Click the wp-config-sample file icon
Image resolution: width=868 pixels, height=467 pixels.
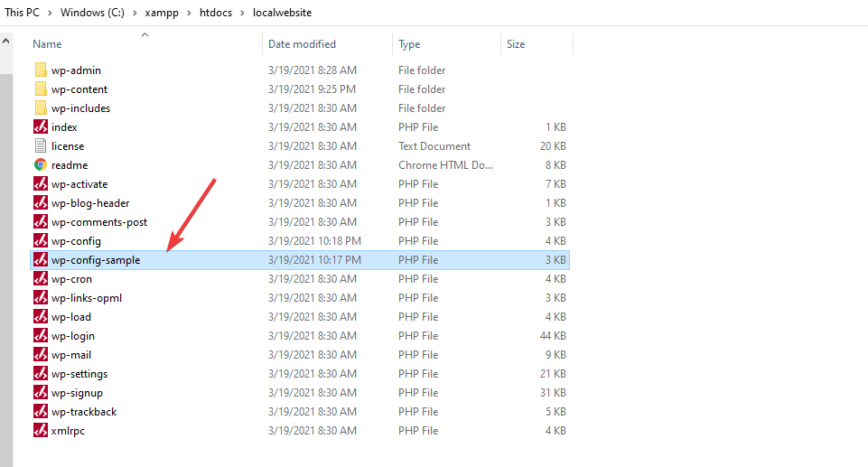pos(41,259)
